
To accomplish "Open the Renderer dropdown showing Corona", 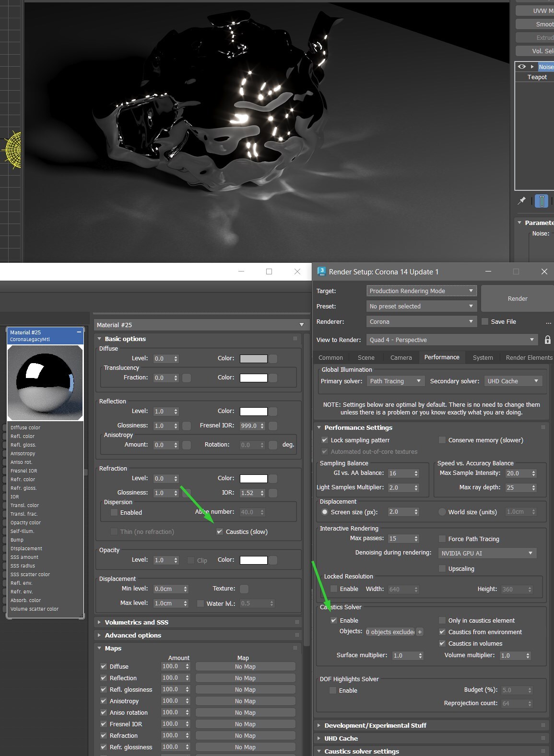I will click(x=421, y=321).
